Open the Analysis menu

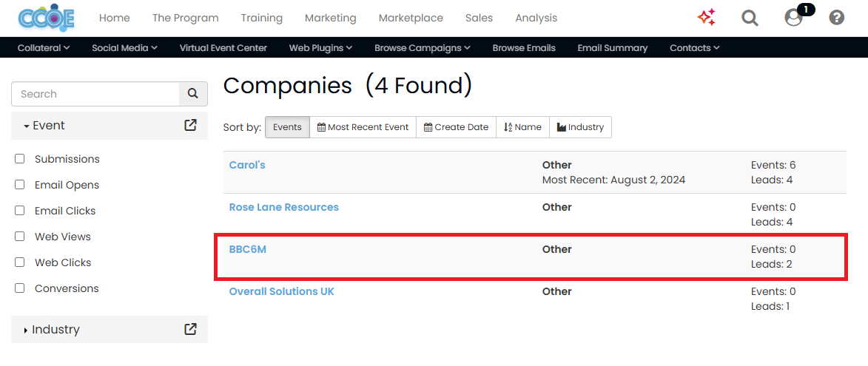[x=536, y=18]
